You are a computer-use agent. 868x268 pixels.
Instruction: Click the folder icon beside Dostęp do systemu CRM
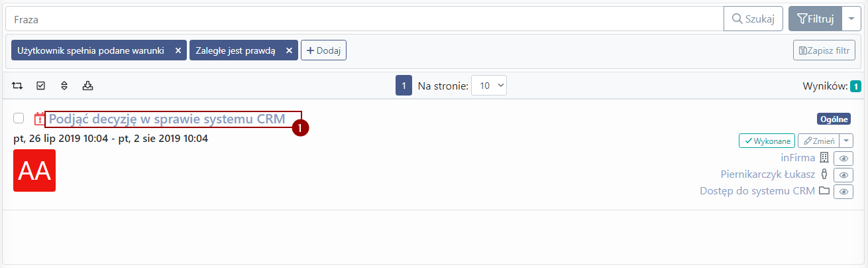(824, 191)
